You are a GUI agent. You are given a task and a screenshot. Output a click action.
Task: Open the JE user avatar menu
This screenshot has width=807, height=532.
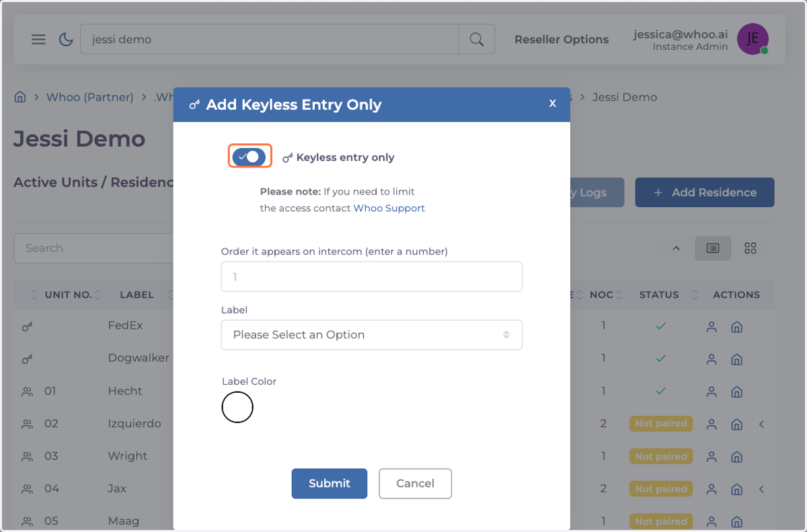[753, 39]
